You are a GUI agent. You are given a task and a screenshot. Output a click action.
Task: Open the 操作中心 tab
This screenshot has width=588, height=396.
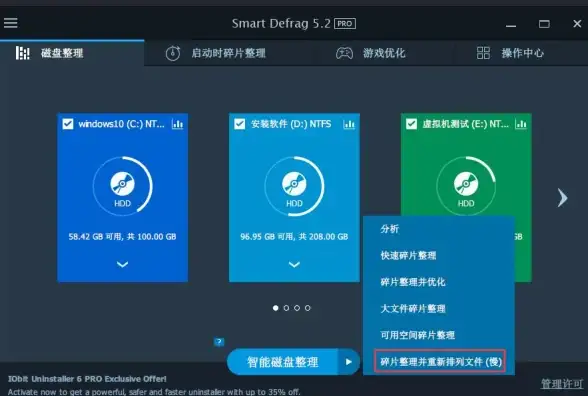tap(510, 53)
